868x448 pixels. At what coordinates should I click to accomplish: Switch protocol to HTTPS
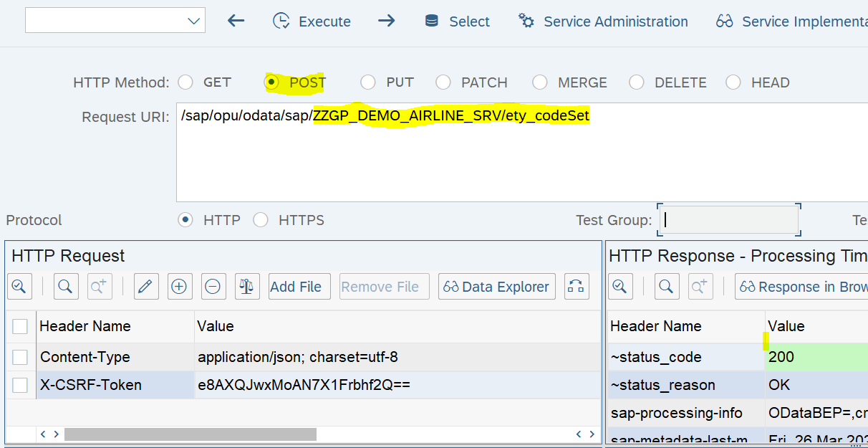261,220
